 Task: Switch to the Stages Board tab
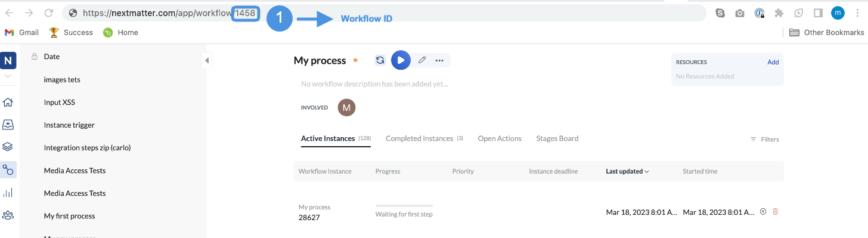click(x=557, y=138)
